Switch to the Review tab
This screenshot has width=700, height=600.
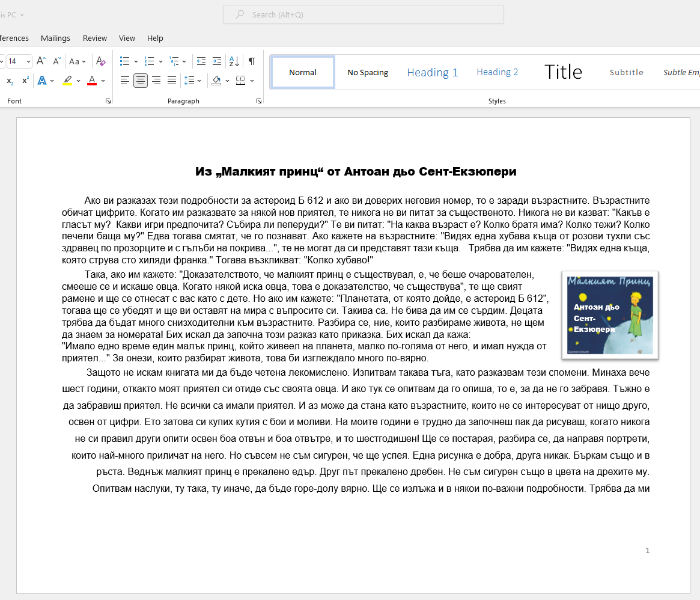coord(95,38)
